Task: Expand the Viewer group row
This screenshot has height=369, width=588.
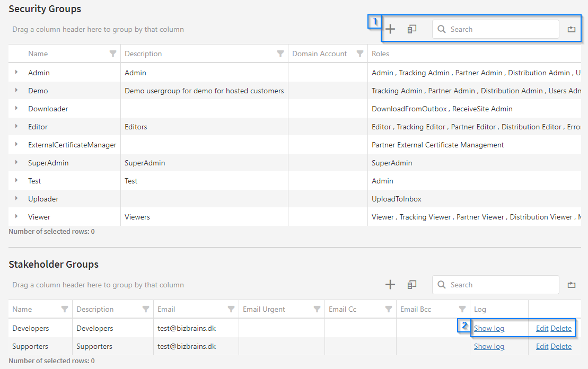Action: pos(16,217)
